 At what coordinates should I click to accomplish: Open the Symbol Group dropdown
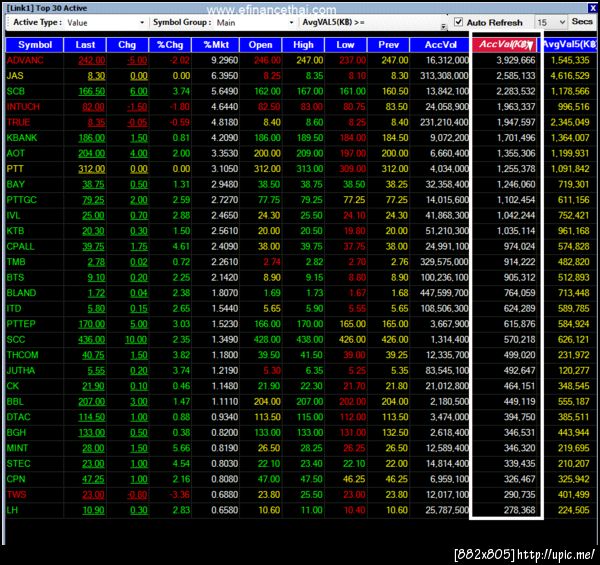[x=292, y=23]
